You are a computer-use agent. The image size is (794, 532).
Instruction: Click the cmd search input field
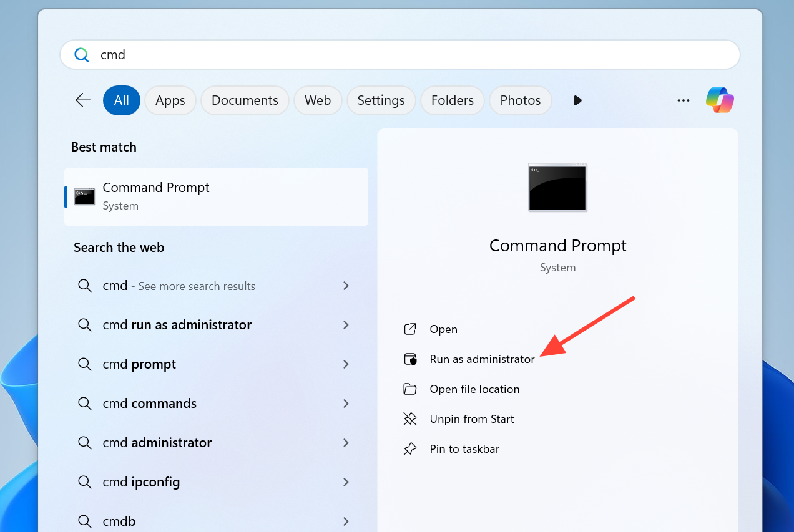point(399,55)
